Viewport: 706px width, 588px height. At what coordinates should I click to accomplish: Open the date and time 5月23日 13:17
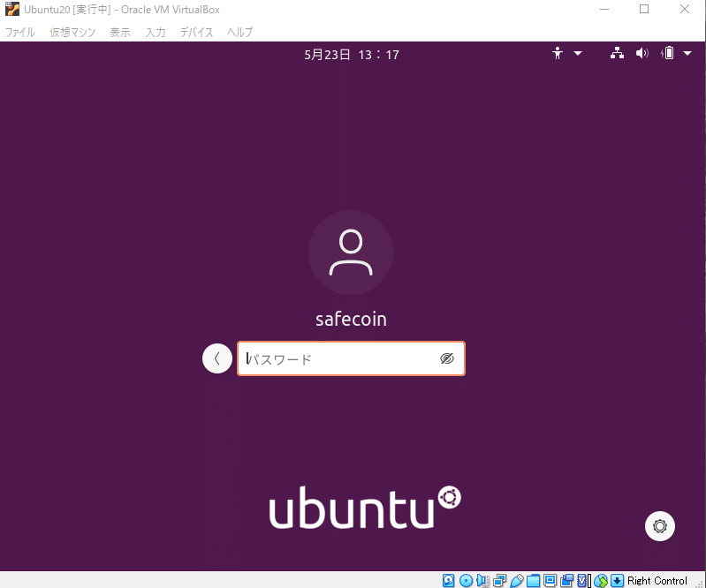352,55
